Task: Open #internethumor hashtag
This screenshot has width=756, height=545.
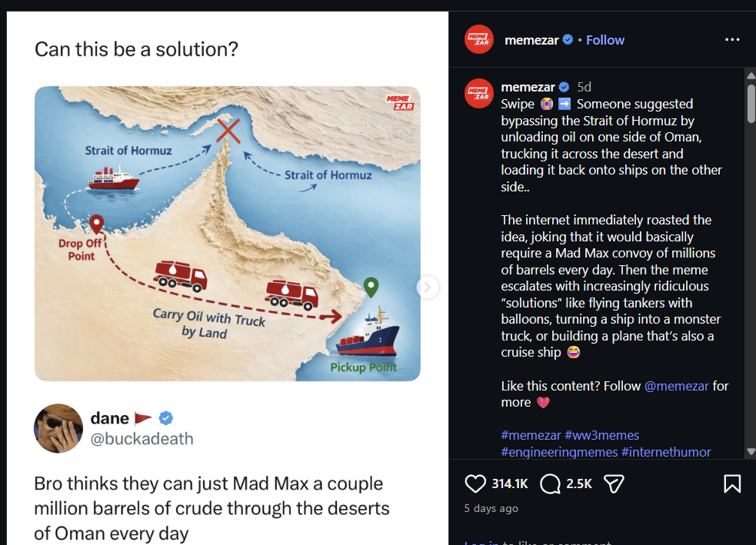Action: coord(666,452)
